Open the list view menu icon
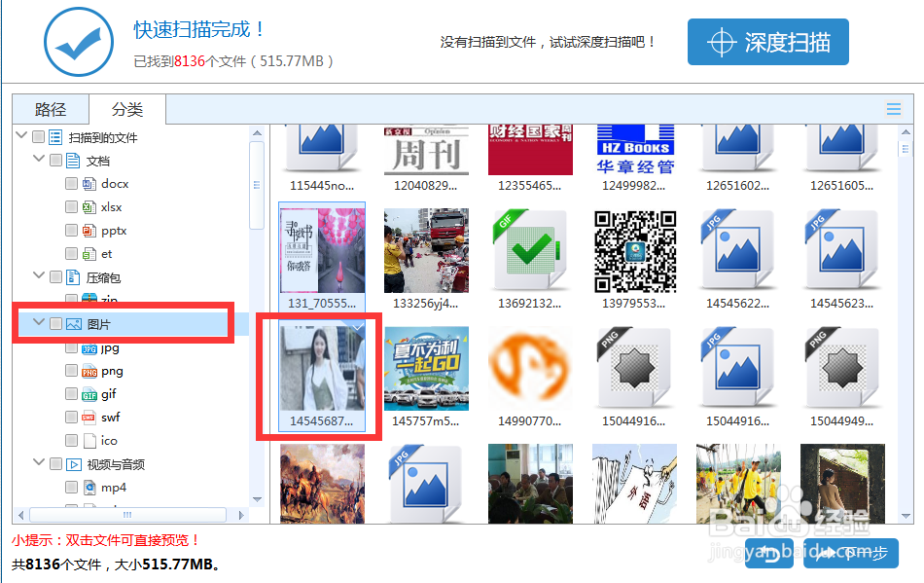 click(893, 108)
